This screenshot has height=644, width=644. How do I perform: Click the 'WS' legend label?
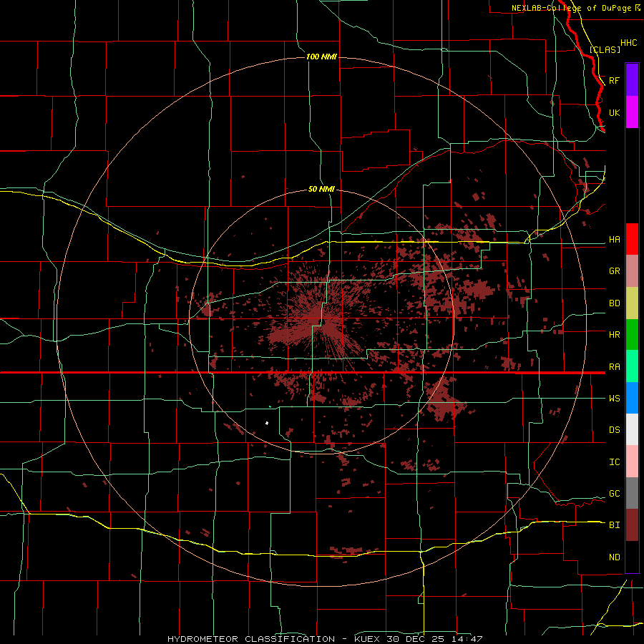(614, 399)
